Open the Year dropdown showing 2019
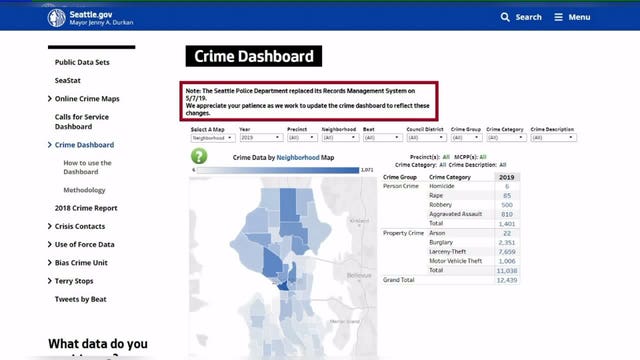 coord(261,138)
